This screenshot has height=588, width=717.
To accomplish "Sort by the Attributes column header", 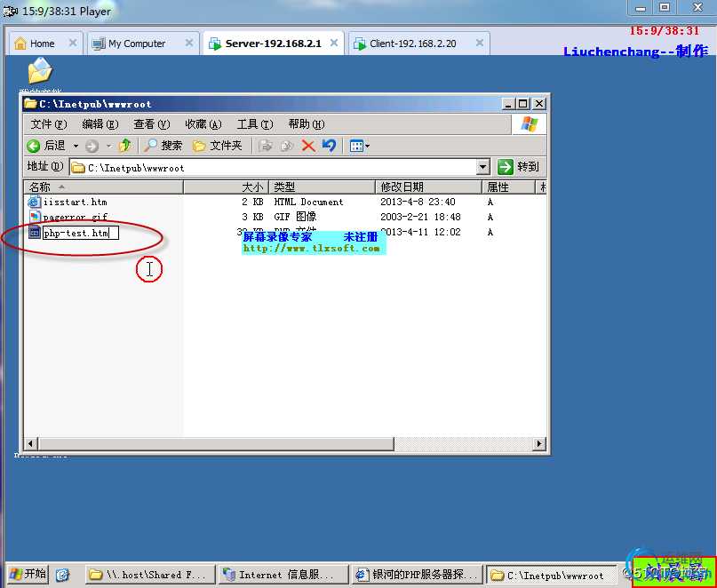I will click(x=508, y=187).
